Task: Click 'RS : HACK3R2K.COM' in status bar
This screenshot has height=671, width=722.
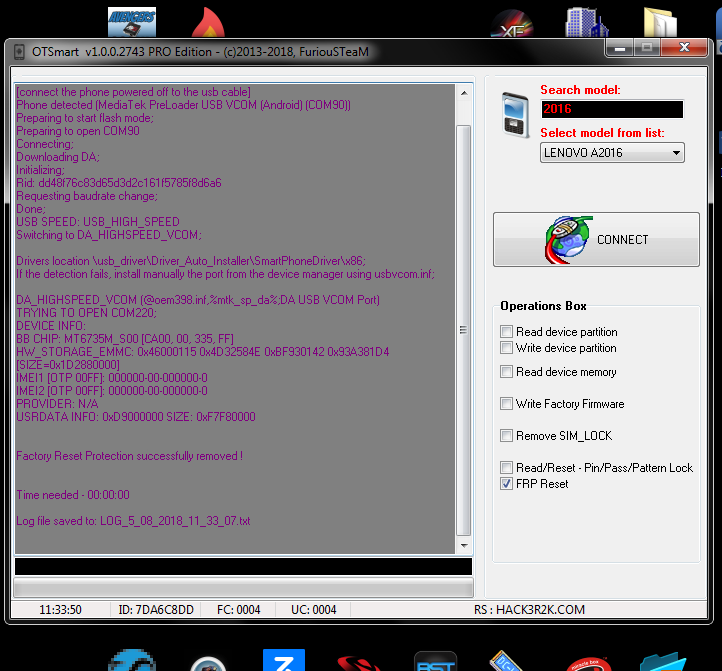Action: tap(529, 610)
